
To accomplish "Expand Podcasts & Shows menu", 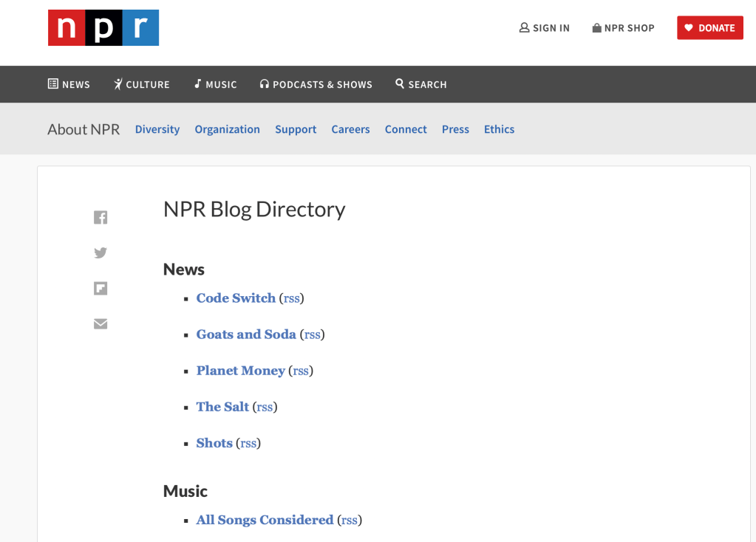I will 316,84.
